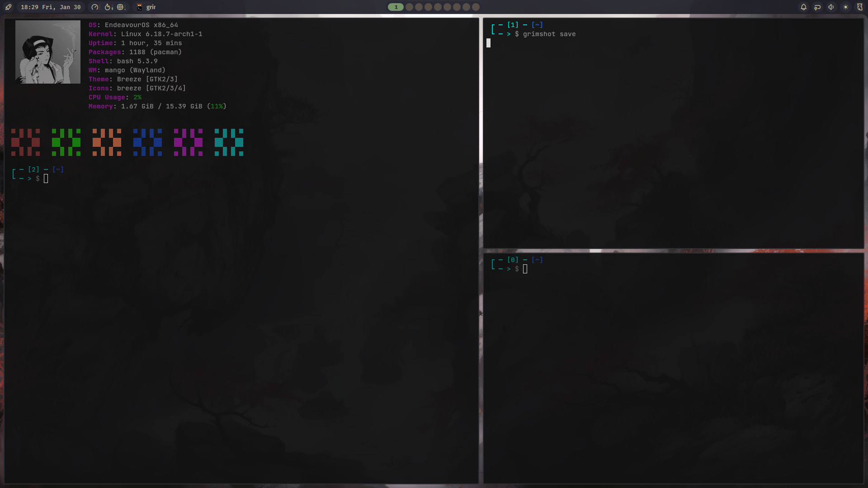Click the rightmost idle inhibitor icon
Viewport: 868px width, 488px height.
point(859,7)
